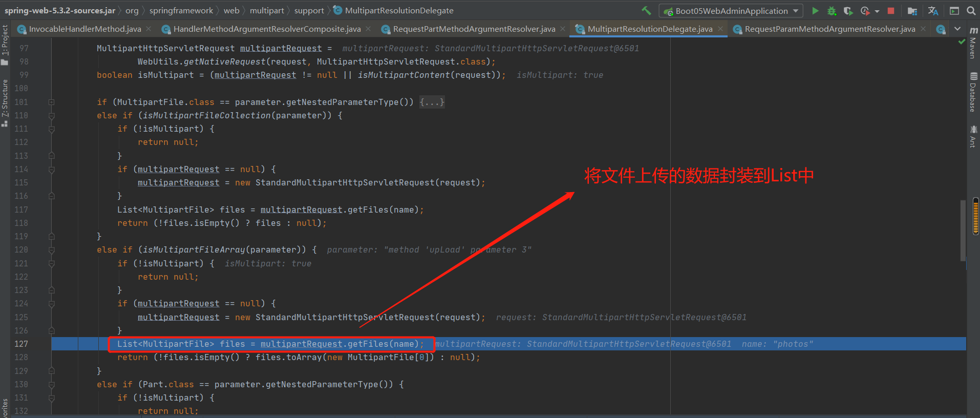980x418 pixels.
Task: Click the multipart breadcrumb segment
Action: 267,10
